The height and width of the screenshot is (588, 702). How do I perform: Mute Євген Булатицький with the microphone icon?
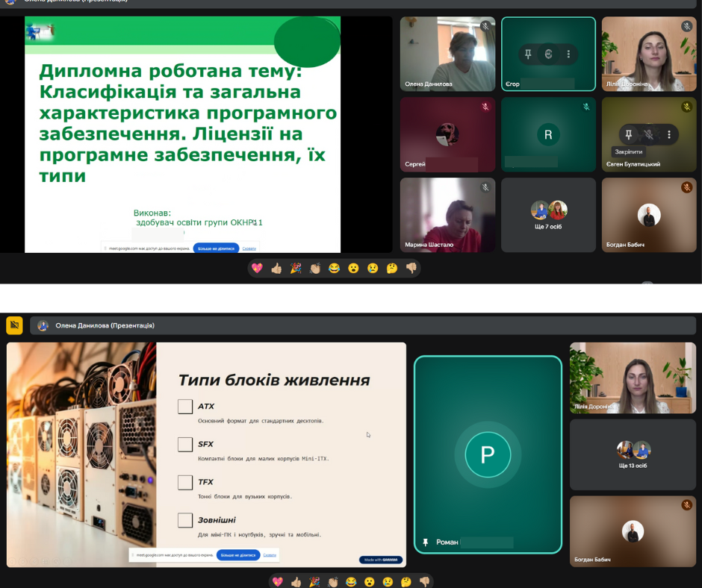(649, 134)
